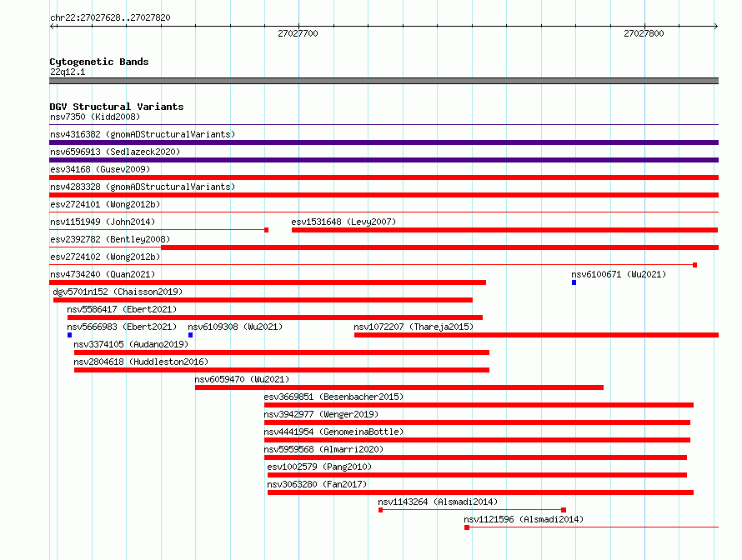Click the blue marker under nsv5666983 (Ebert2021)
The image size is (742, 560).
(x=69, y=335)
